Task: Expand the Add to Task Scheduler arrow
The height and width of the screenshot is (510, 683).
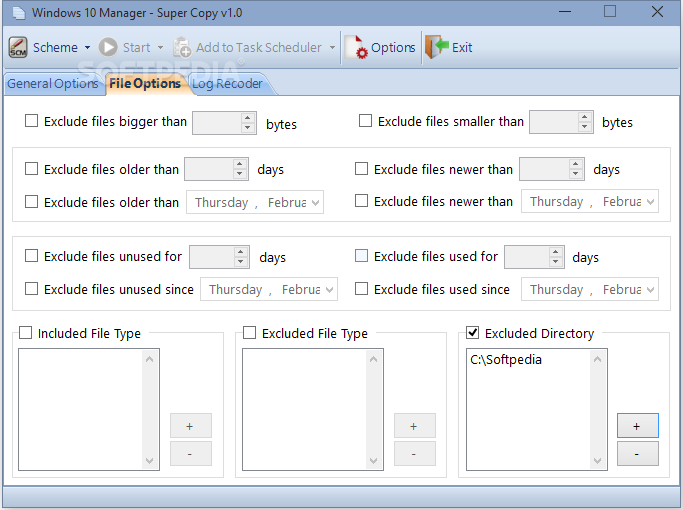Action: (332, 47)
